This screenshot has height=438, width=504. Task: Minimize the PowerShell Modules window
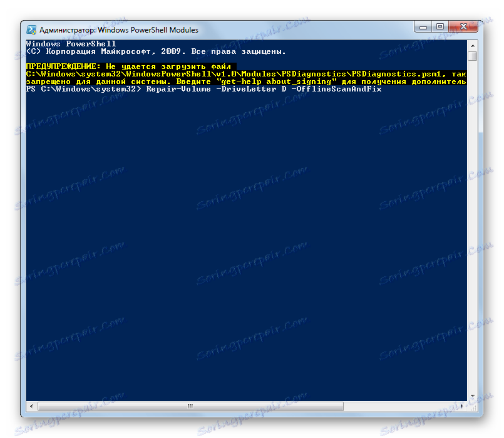pos(423,27)
